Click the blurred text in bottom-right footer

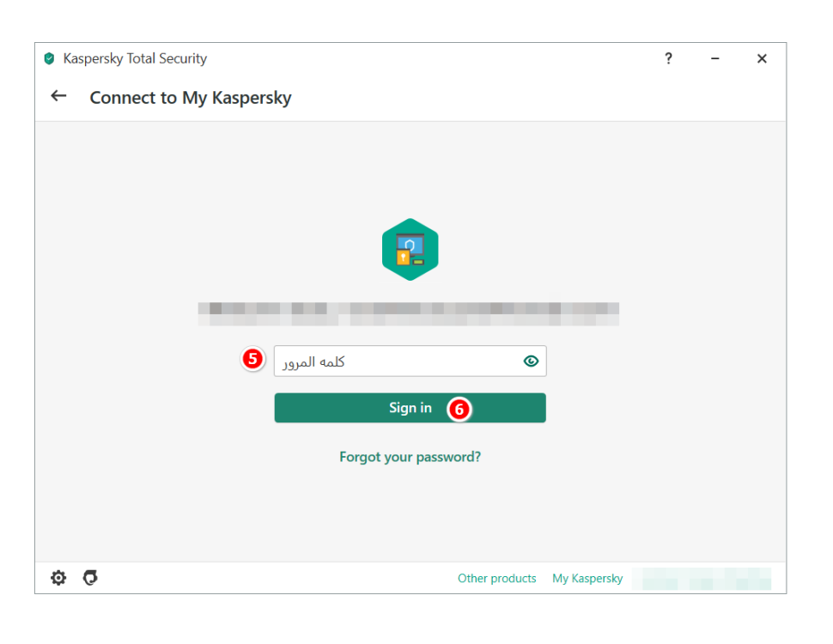click(702, 579)
